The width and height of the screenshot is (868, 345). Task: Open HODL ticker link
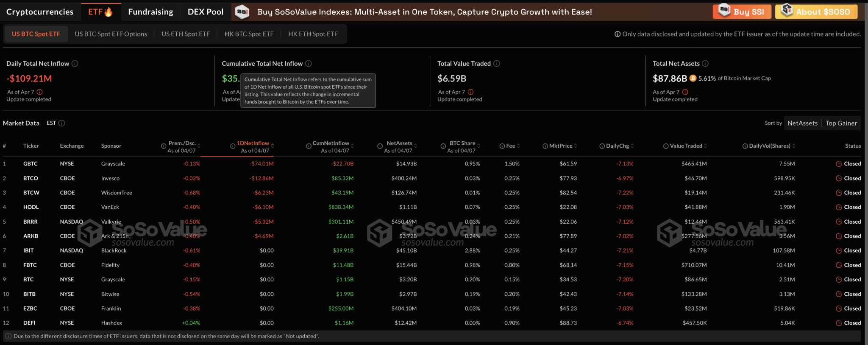[x=31, y=207]
